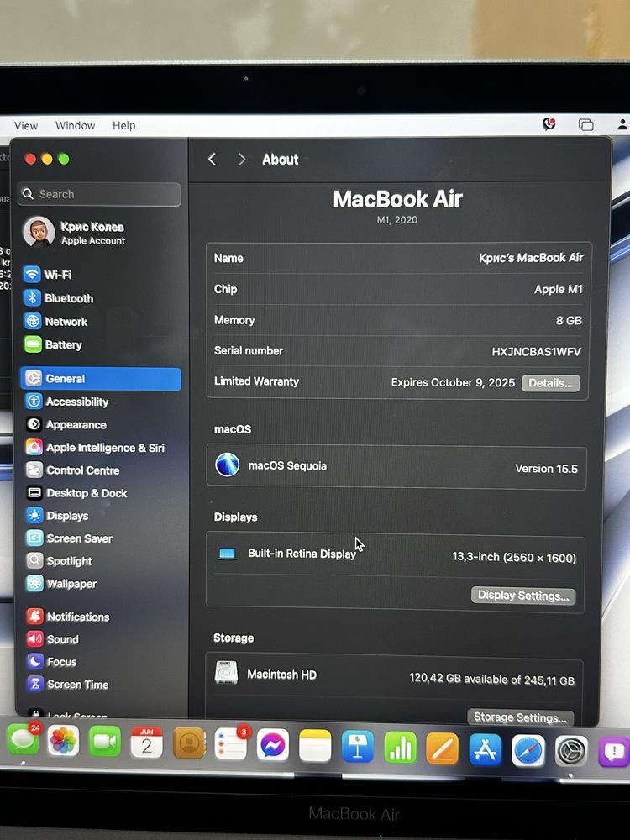Click the notification status icon in menu bar
This screenshot has width=630, height=840.
click(x=549, y=124)
